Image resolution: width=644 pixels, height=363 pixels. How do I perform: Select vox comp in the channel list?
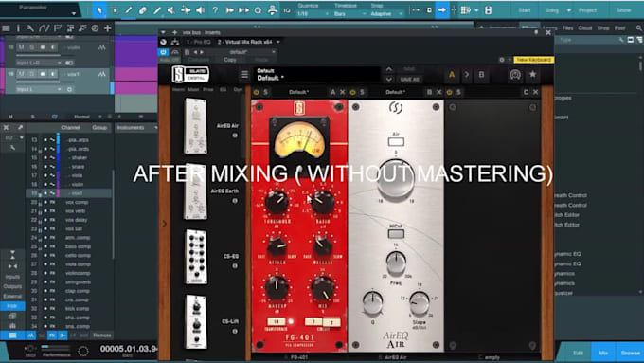pos(77,202)
